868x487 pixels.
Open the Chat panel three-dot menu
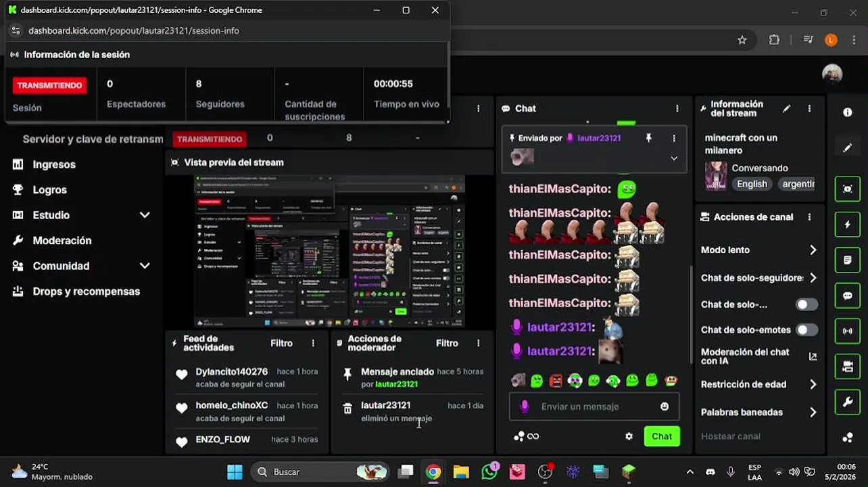677,108
